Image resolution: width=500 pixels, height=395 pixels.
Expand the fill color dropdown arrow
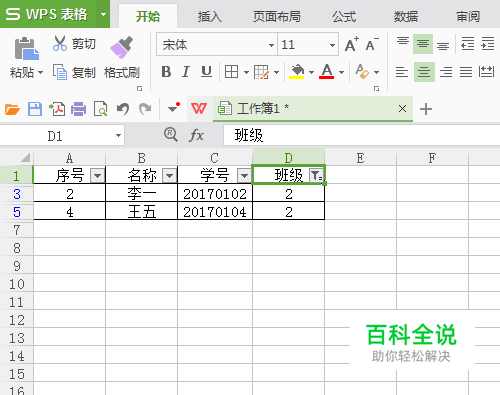tap(311, 72)
